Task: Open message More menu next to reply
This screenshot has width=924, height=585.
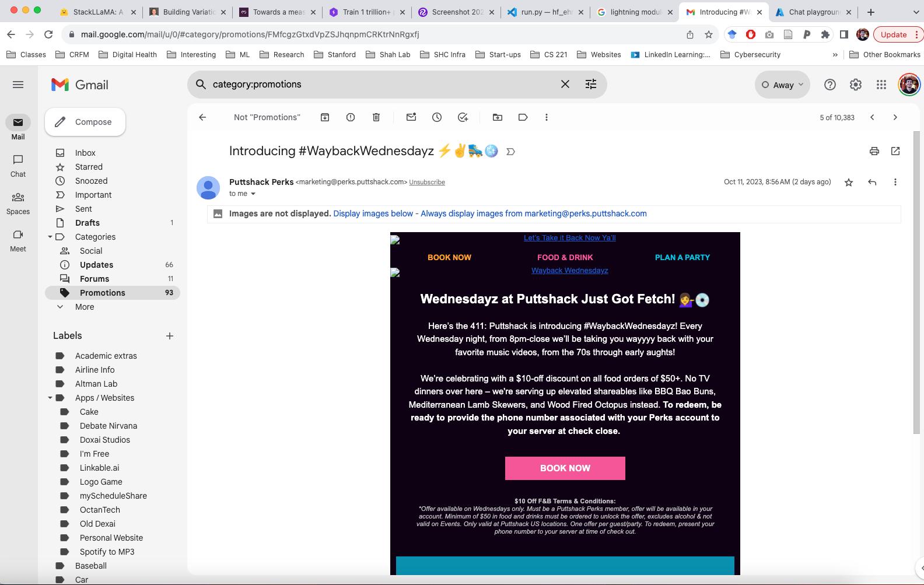Action: (x=895, y=182)
